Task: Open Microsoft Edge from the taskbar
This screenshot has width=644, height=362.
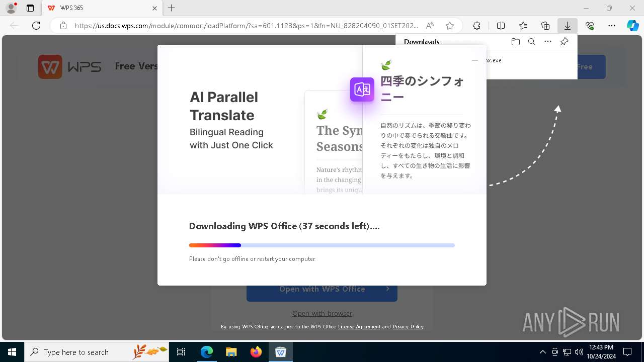Action: coord(207,352)
